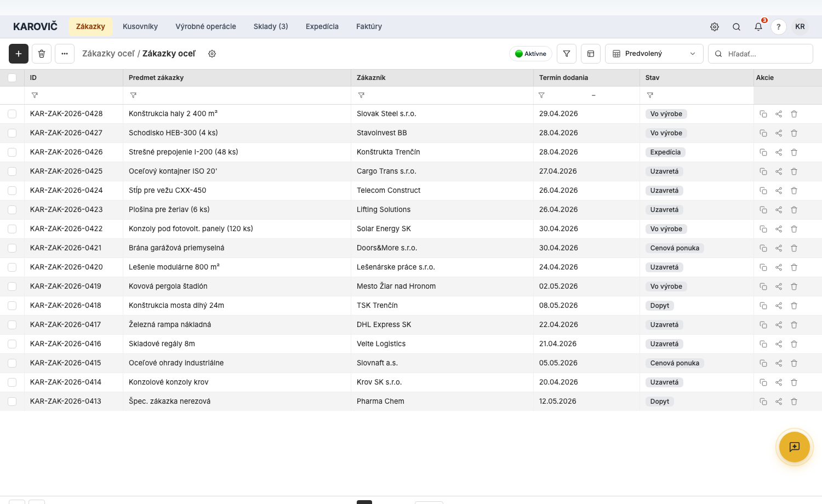This screenshot has width=822, height=504.
Task: Open the help question mark button
Action: click(779, 27)
